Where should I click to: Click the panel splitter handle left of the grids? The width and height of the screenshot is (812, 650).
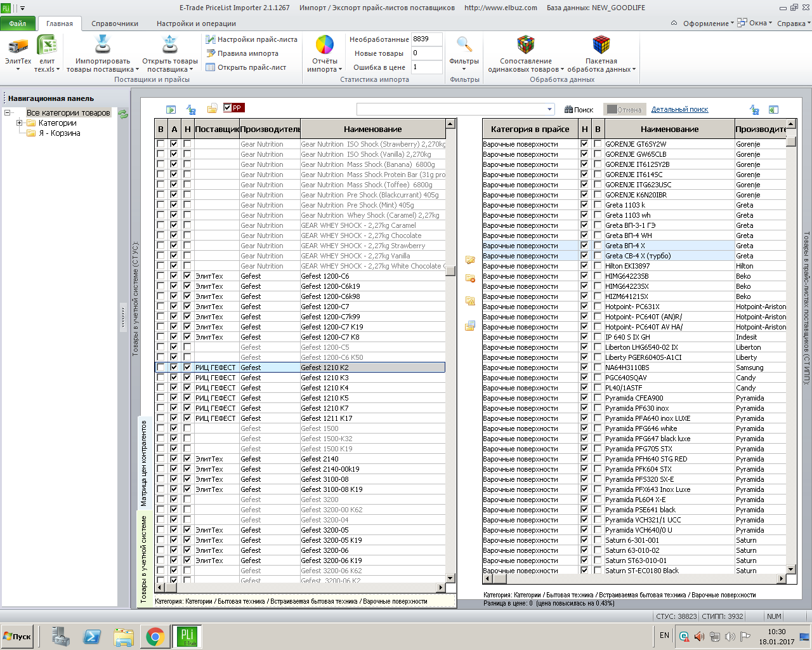click(123, 317)
